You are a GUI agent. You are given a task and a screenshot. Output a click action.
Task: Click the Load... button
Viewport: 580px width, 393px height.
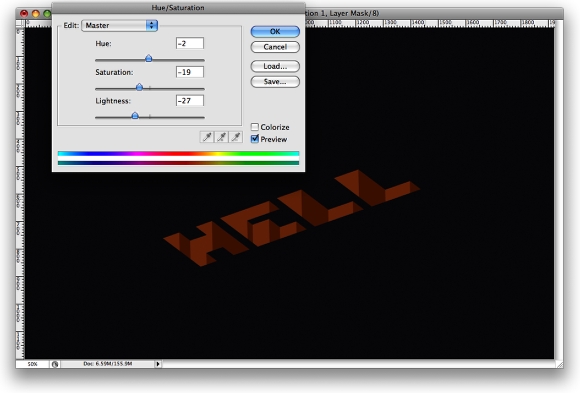(275, 66)
